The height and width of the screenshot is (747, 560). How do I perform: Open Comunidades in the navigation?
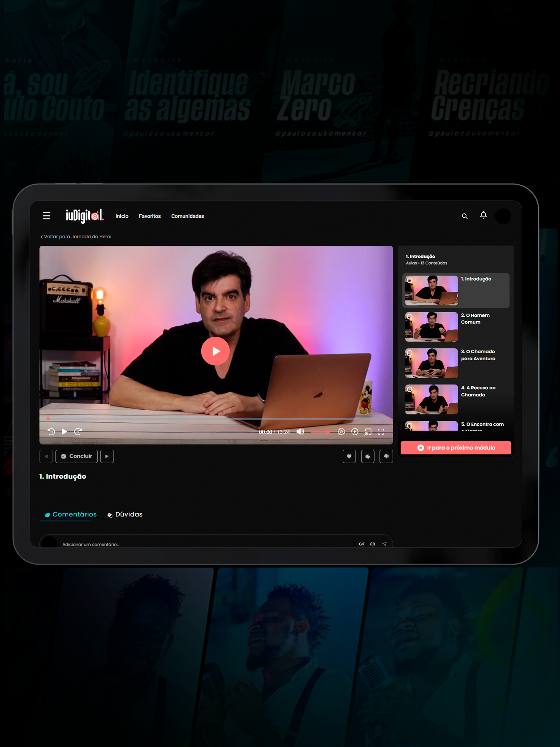(188, 216)
